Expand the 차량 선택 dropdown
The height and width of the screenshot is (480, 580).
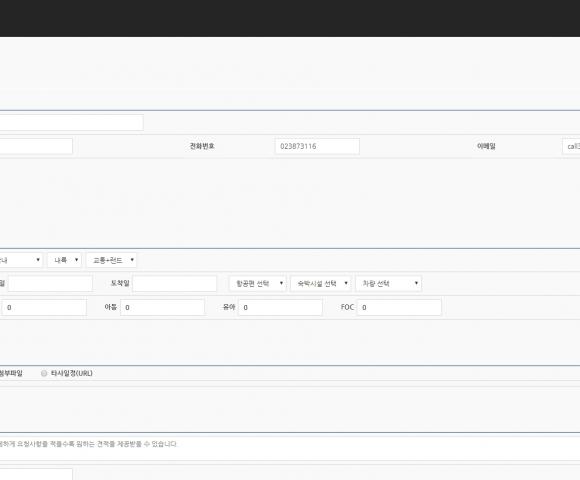pos(388,284)
